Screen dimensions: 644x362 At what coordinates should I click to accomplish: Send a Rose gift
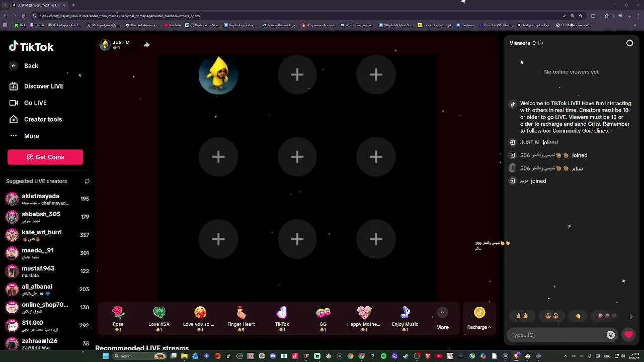[x=118, y=318]
